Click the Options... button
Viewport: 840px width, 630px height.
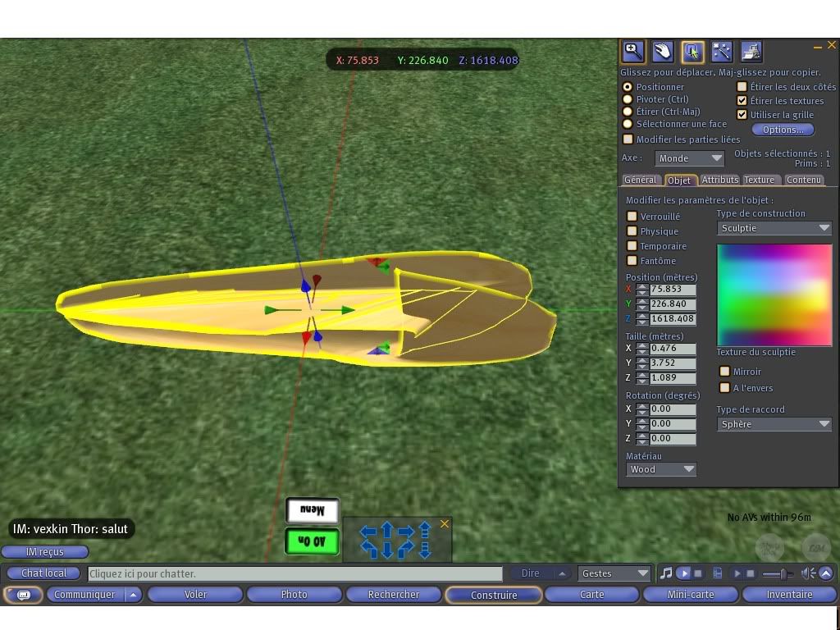(x=783, y=130)
